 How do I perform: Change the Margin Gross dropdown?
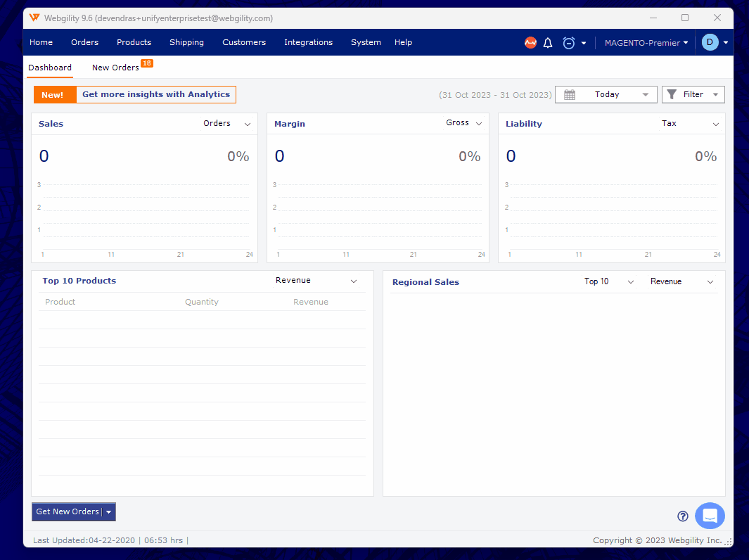click(464, 123)
